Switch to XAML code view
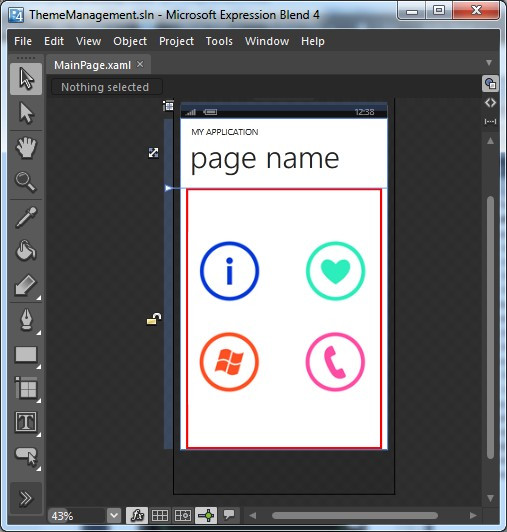This screenshot has width=507, height=532. tap(490, 103)
